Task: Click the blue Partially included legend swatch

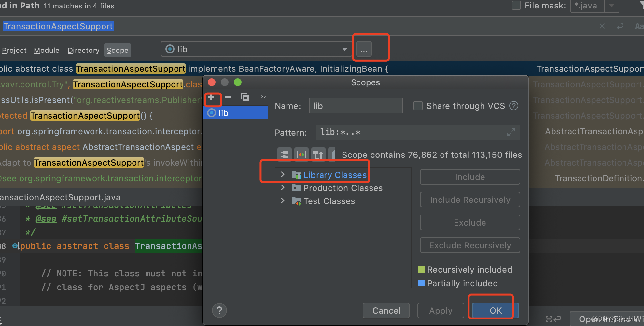Action: point(421,283)
